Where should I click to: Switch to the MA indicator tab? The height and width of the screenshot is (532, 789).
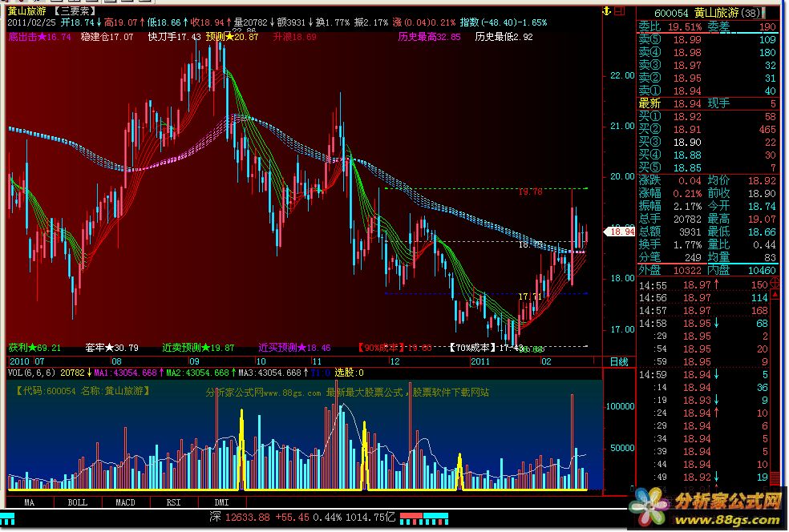[29, 502]
